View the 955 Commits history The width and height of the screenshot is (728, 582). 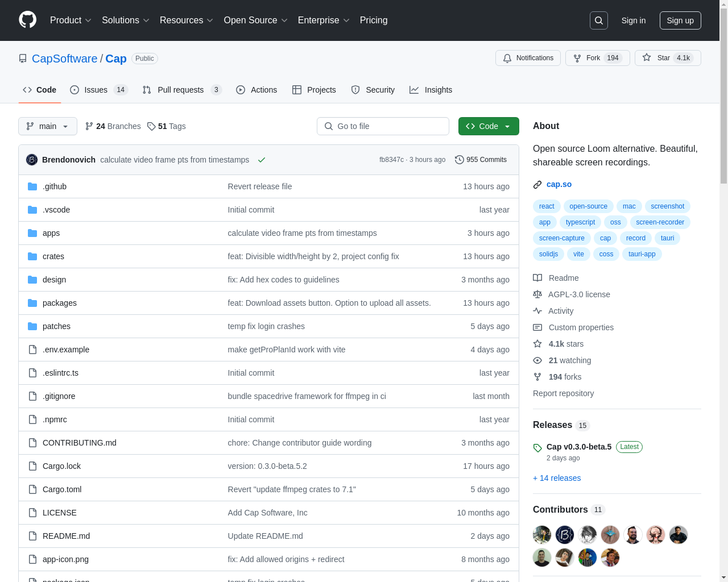click(481, 160)
